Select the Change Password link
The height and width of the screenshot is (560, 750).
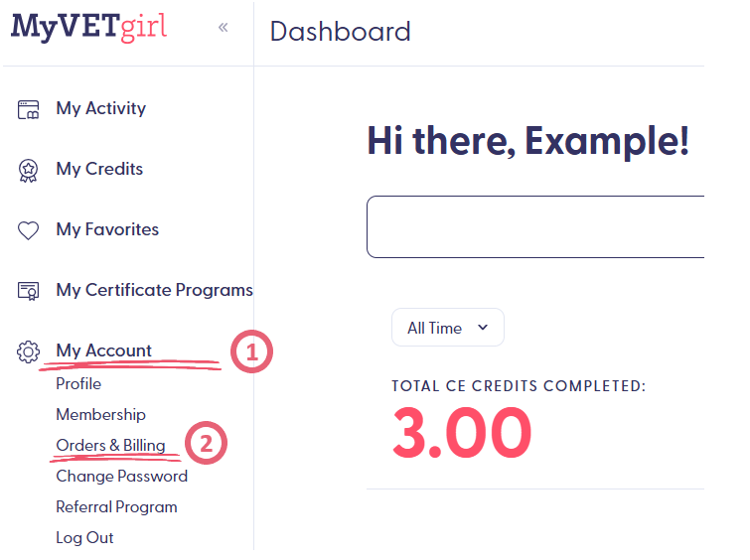pyautogui.click(x=121, y=477)
